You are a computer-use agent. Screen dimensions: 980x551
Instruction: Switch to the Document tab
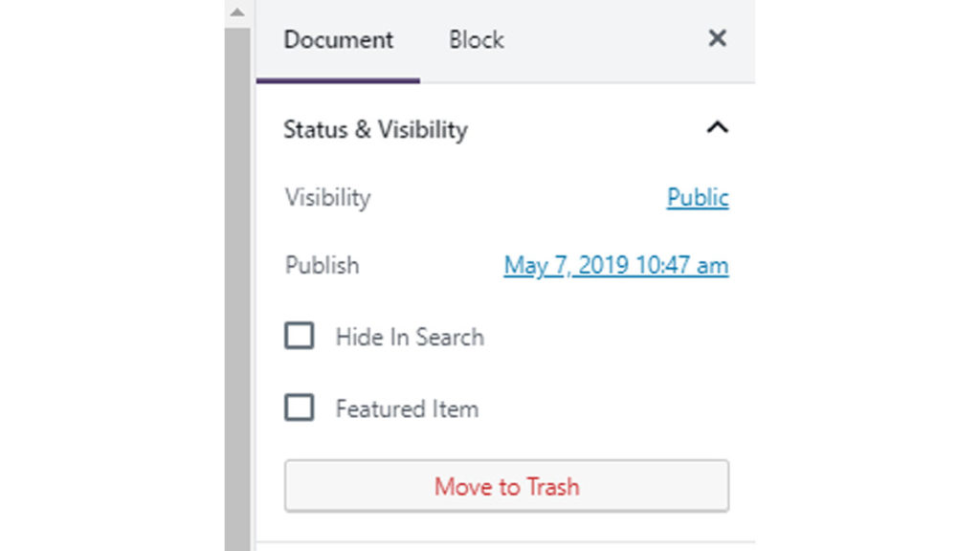(x=338, y=40)
